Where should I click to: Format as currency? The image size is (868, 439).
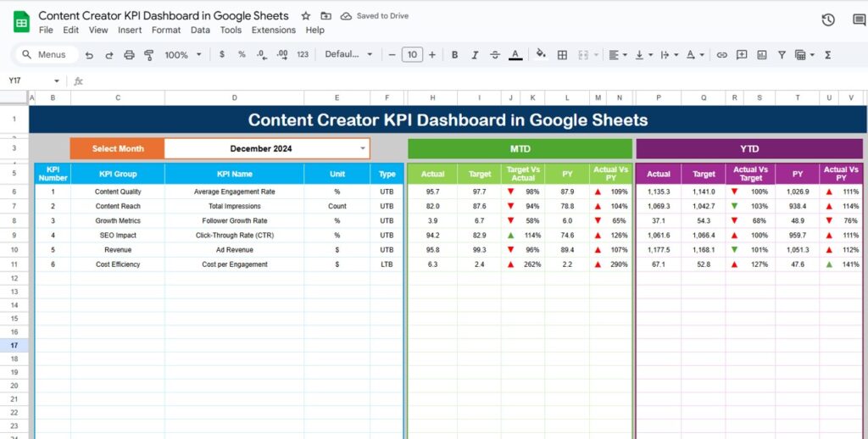[x=222, y=54]
